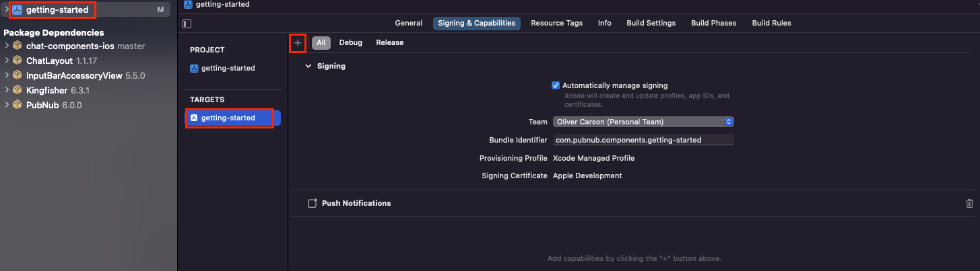Image resolution: width=980 pixels, height=271 pixels.
Task: Filter capabilities by Release
Action: point(389,42)
